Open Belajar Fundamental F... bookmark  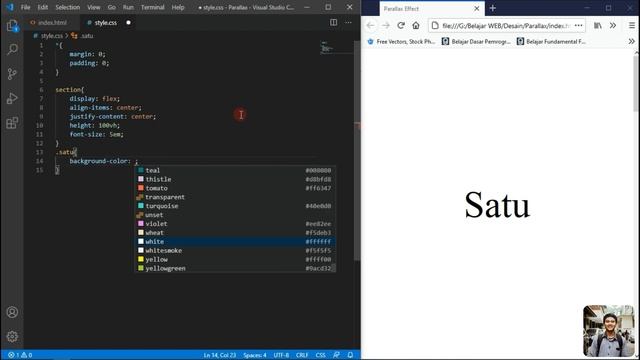551,41
